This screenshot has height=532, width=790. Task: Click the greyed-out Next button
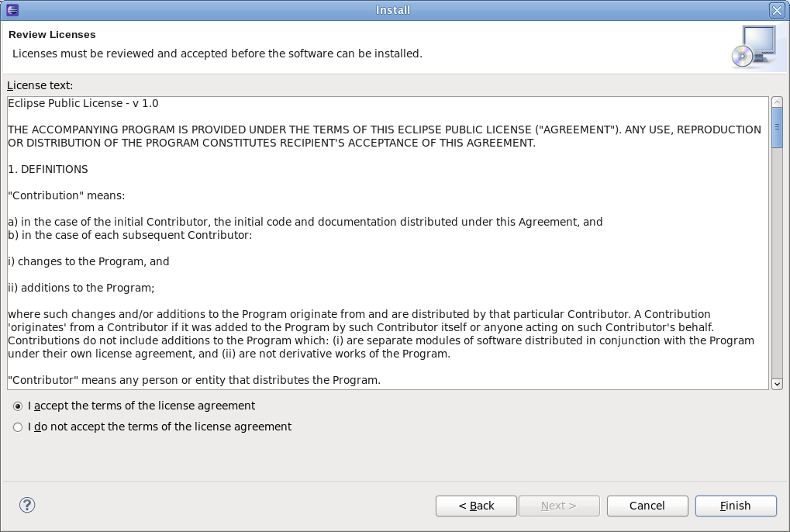558,506
